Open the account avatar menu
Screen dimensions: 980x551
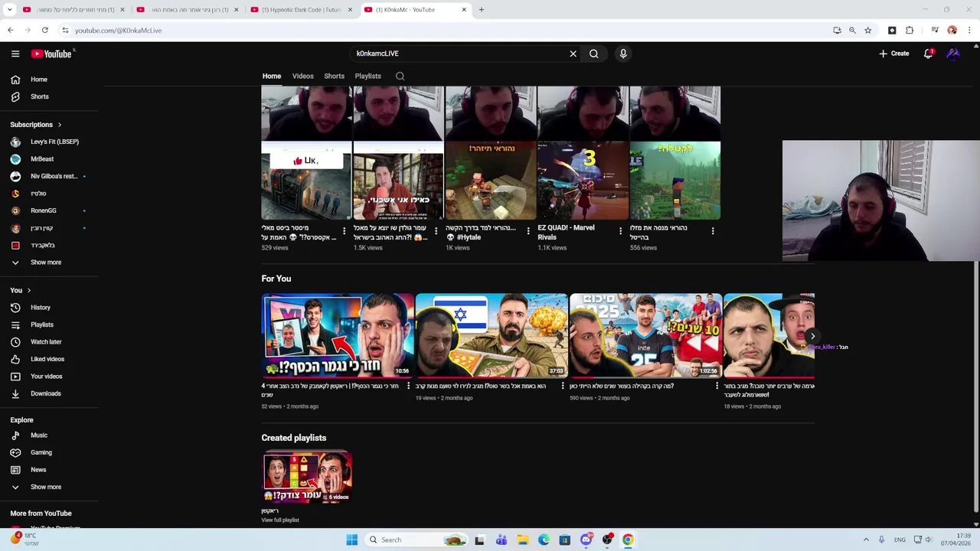point(953,54)
